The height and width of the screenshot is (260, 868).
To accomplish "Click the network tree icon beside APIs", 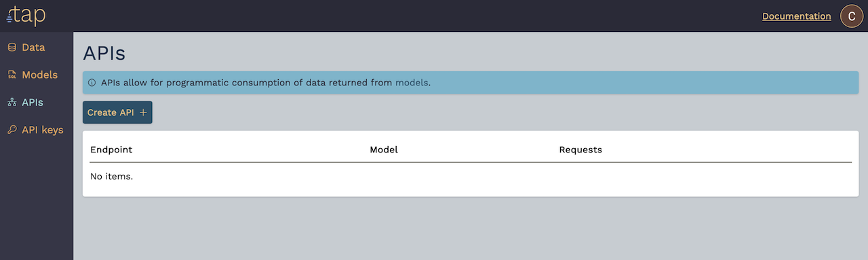I will point(12,102).
